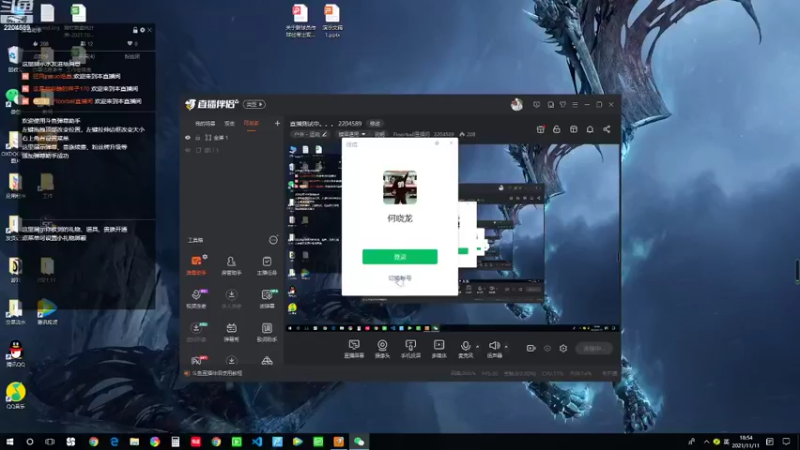Click the greyed live status button at bottom right
Screen dimensions: 800x450
(594, 348)
